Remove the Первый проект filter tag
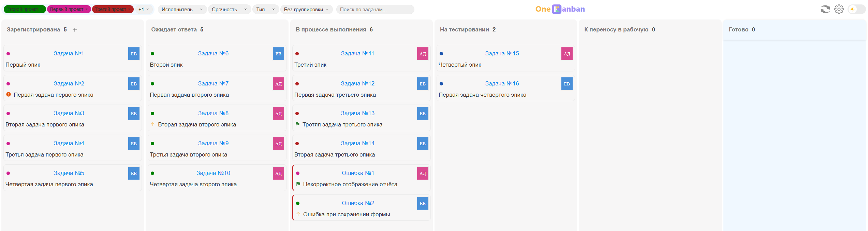The width and height of the screenshot is (868, 231). point(87,9)
